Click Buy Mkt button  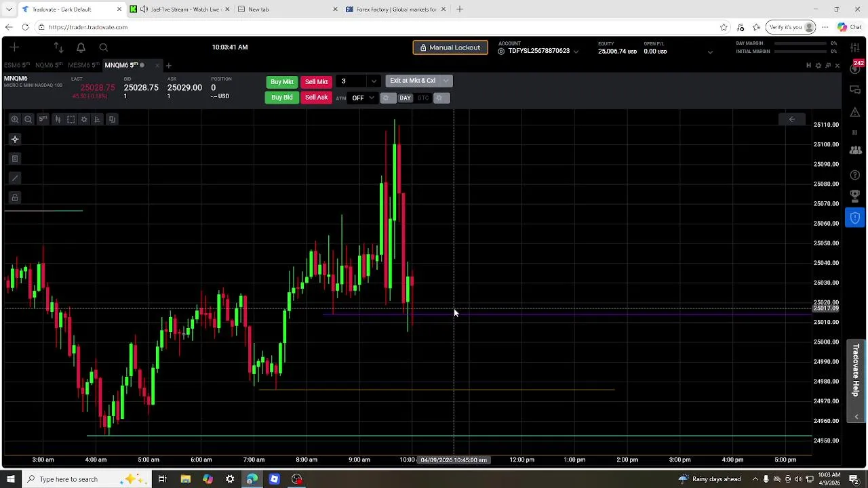coord(282,82)
